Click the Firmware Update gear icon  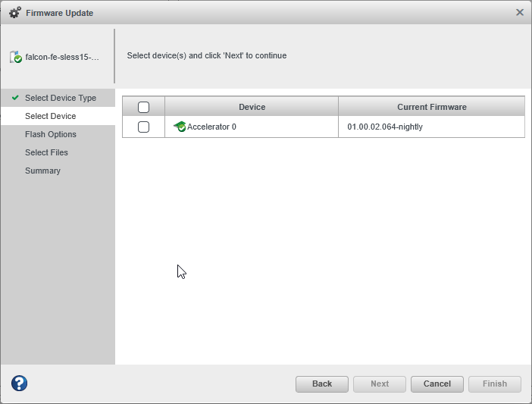pyautogui.click(x=14, y=13)
